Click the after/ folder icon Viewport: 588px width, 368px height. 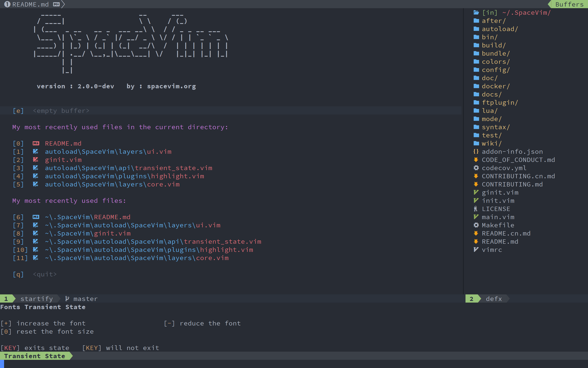click(476, 21)
